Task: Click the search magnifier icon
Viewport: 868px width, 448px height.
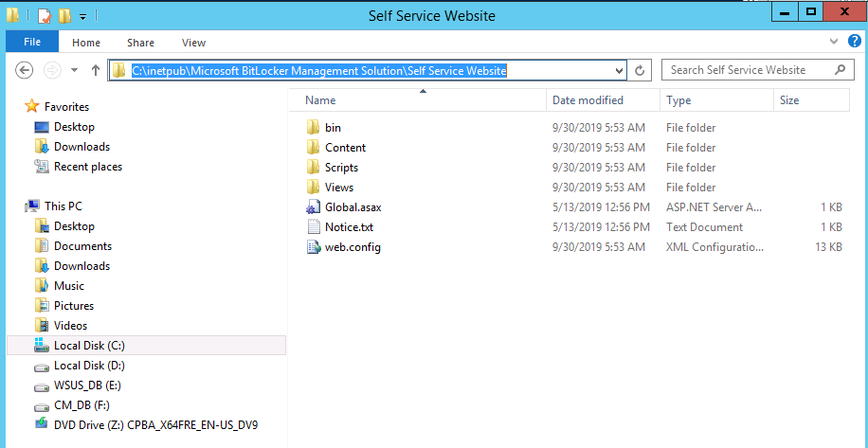Action: (x=840, y=70)
